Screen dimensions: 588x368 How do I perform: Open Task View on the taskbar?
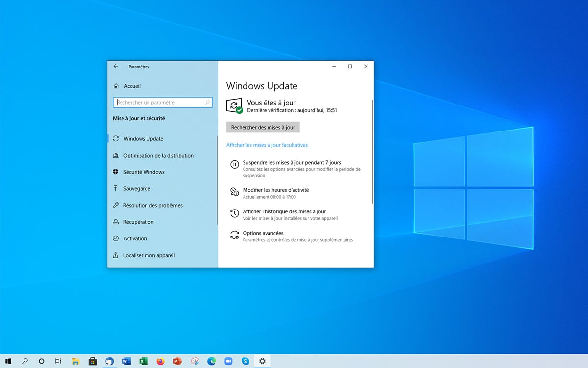[x=58, y=361]
